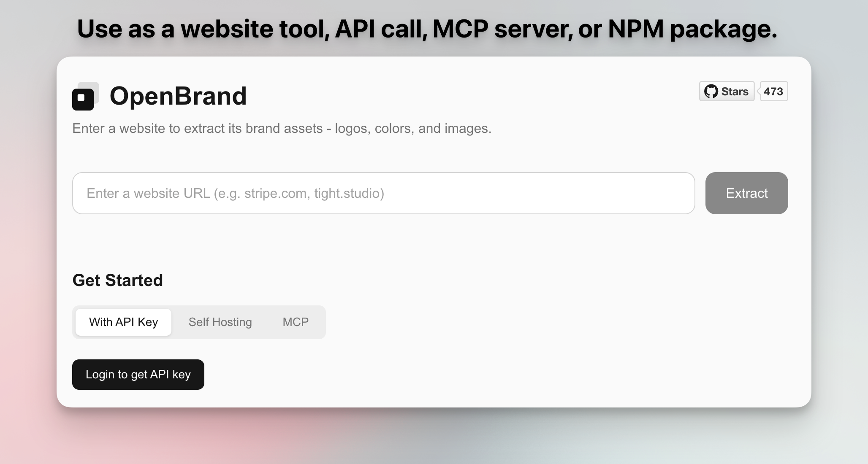Click the word MCP in the headline
This screenshot has height=464, width=868.
click(460, 29)
